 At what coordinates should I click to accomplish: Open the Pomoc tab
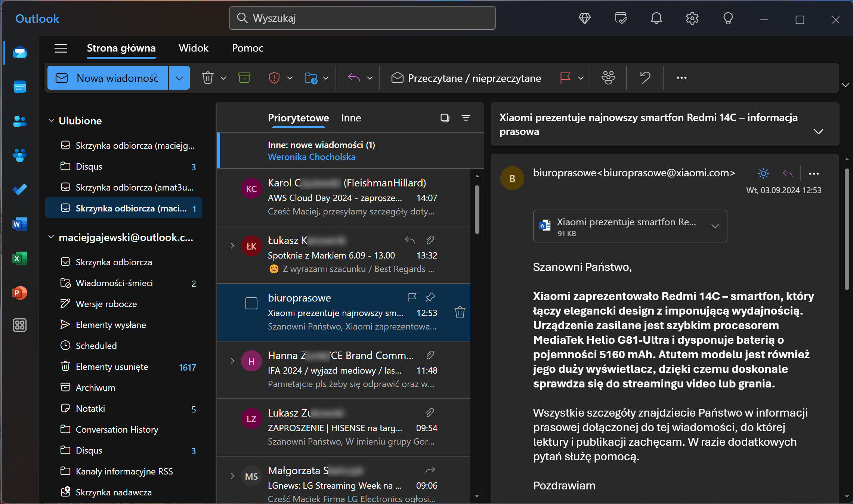point(248,48)
